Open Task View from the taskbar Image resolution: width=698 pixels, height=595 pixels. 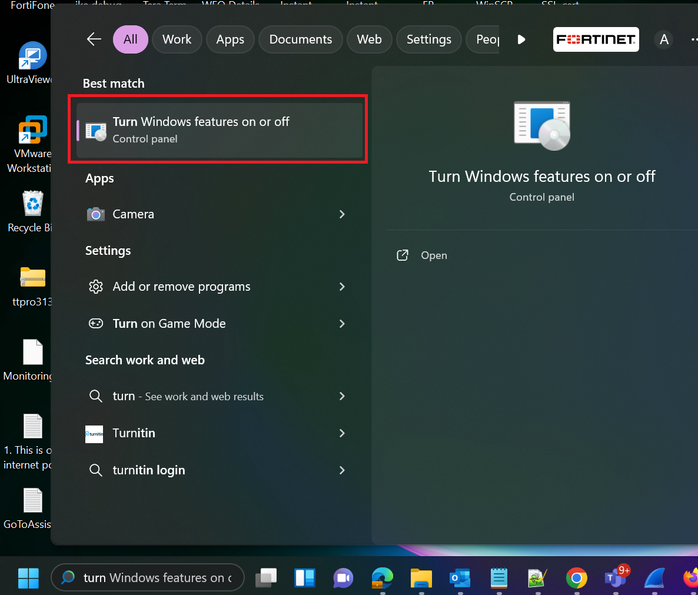[x=266, y=578]
